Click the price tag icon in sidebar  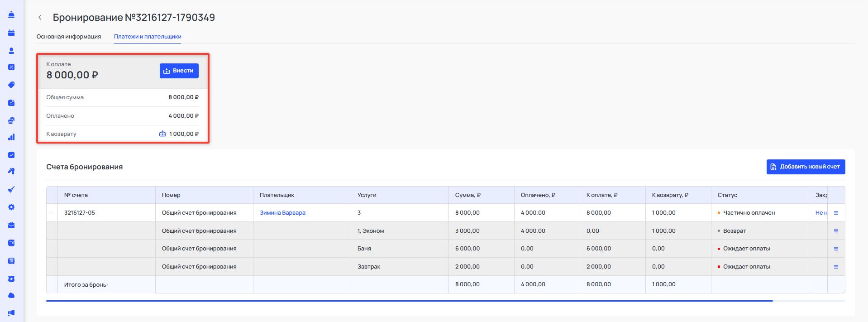11,85
